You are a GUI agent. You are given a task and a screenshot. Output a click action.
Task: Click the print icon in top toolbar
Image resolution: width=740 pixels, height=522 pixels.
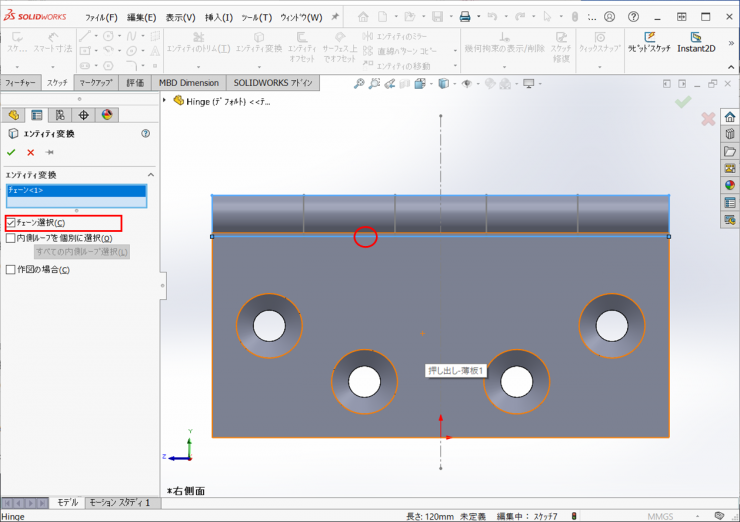464,17
